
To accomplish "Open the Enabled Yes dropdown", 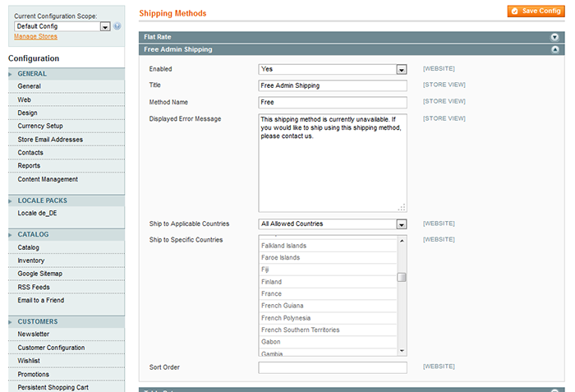I will point(333,69).
